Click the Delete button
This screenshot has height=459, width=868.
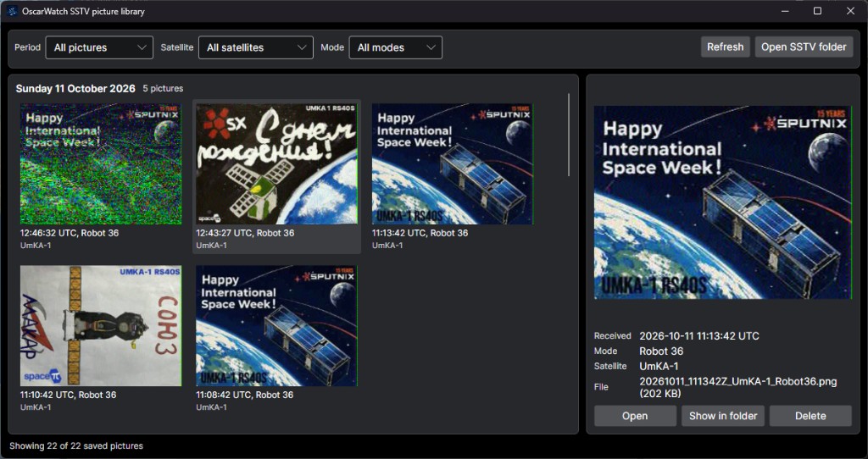point(810,416)
